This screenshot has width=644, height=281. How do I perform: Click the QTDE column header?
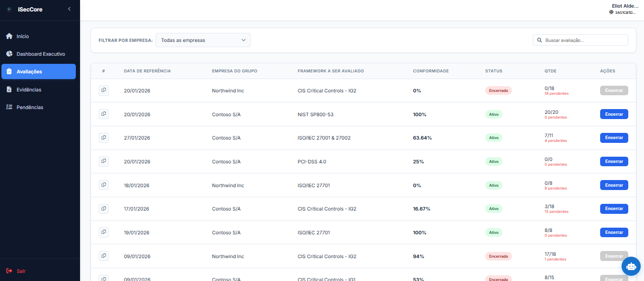pos(550,71)
